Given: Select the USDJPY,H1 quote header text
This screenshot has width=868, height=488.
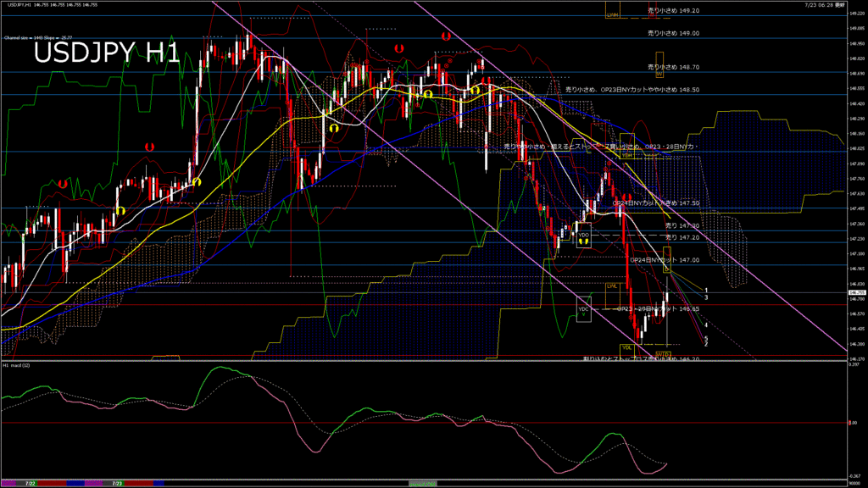Looking at the screenshot, I should click(x=53, y=4).
